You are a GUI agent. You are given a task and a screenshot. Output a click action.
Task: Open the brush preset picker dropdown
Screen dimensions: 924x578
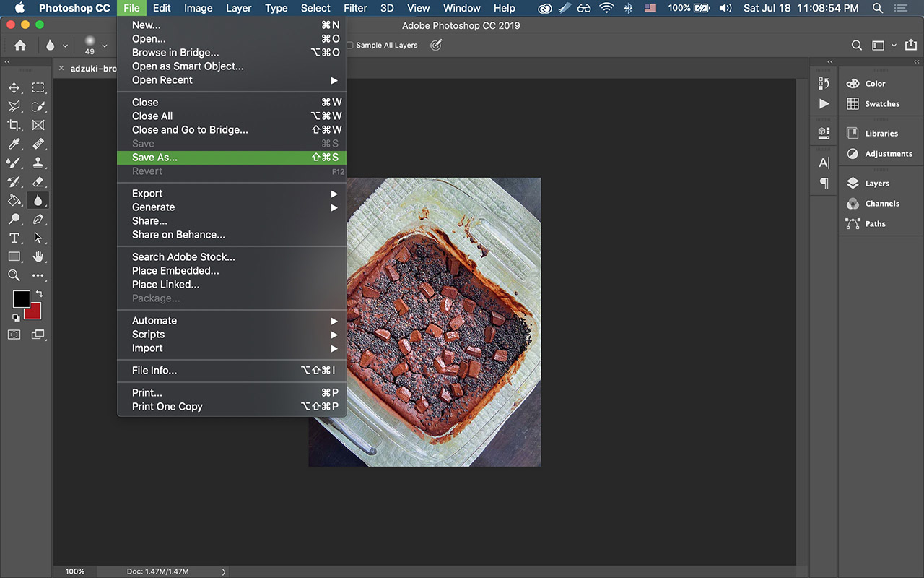(x=105, y=46)
